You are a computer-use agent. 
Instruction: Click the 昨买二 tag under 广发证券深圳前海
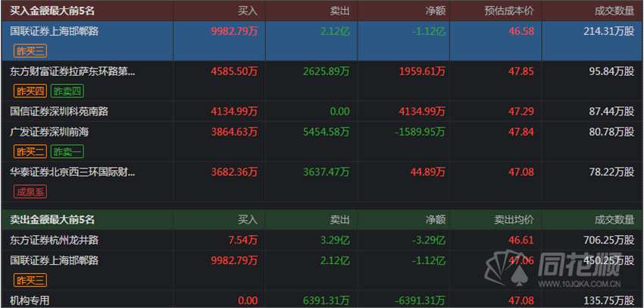[30, 152]
